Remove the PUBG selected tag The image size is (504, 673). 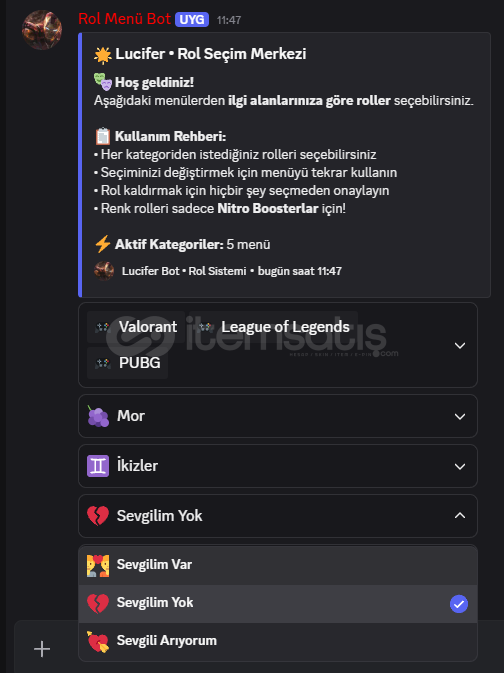tap(128, 363)
